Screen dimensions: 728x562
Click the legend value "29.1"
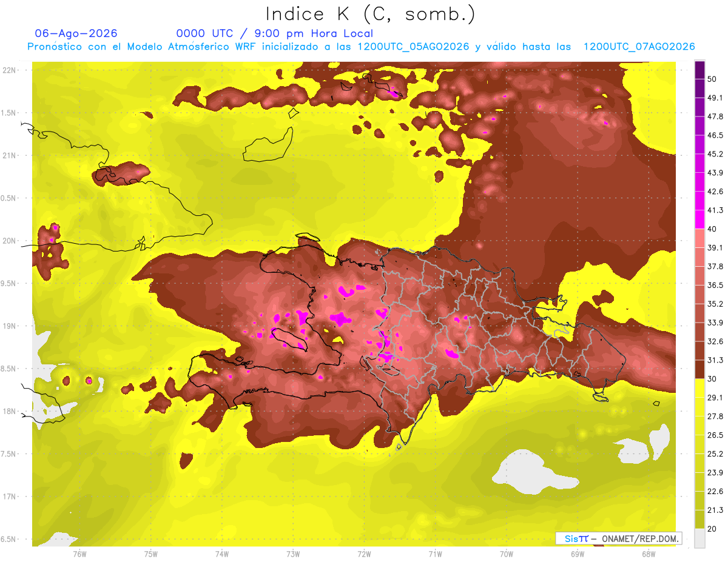(715, 397)
